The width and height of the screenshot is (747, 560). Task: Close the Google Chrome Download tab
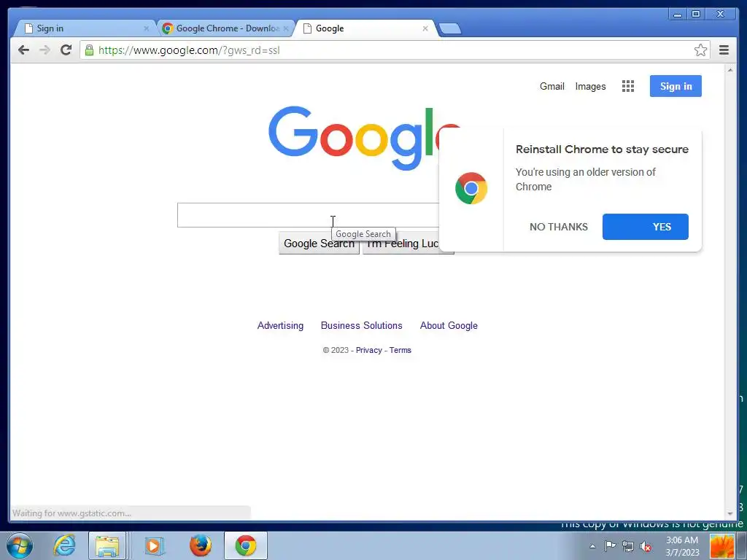pyautogui.click(x=286, y=28)
